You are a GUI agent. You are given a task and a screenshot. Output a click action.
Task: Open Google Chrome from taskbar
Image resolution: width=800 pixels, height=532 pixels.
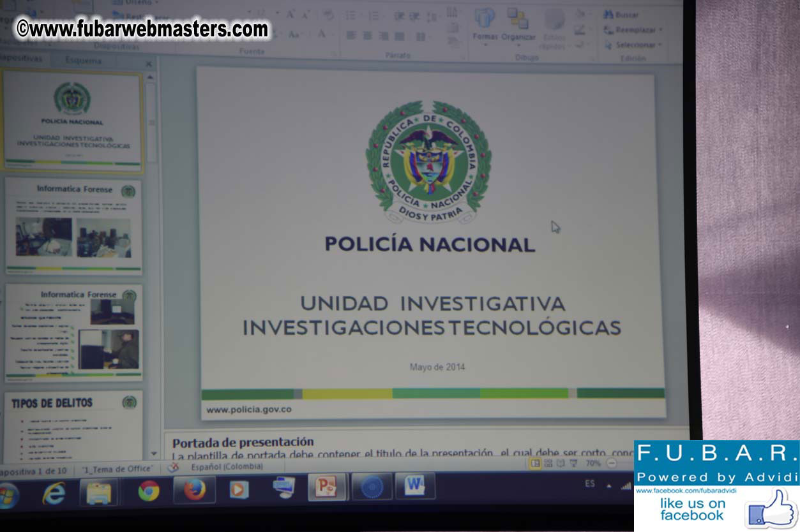click(149, 491)
